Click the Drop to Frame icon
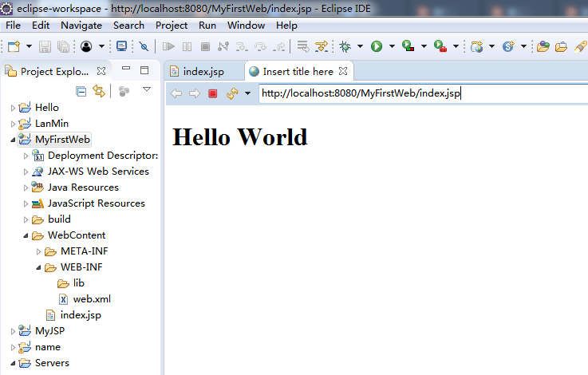The image size is (588, 375). click(303, 46)
